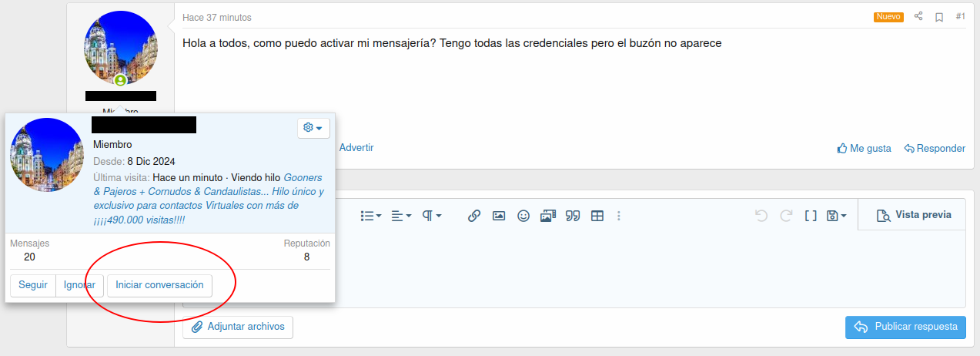980x356 pixels.
Task: Share the post using the share icon
Action: 918,17
